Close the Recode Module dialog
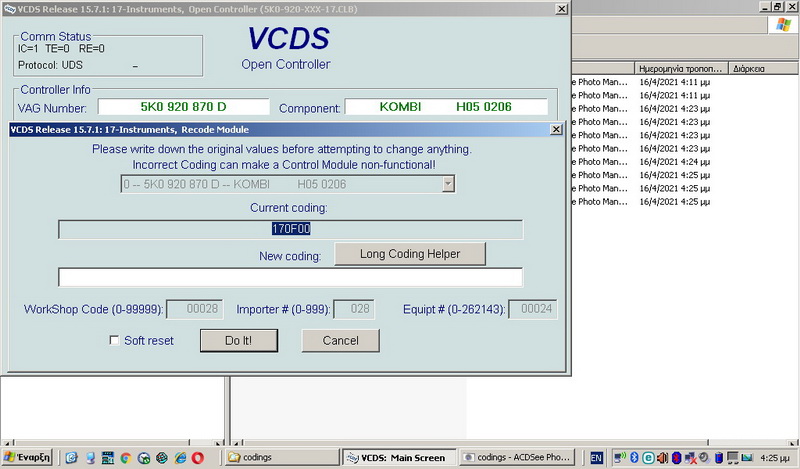This screenshot has height=469, width=800. (556, 130)
